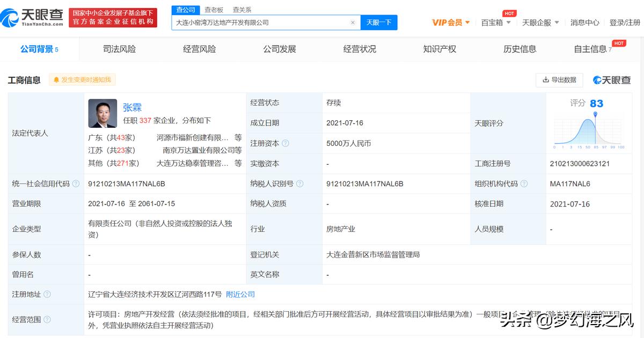
Task: Switch to the 司法风险 tab
Action: tap(119, 49)
